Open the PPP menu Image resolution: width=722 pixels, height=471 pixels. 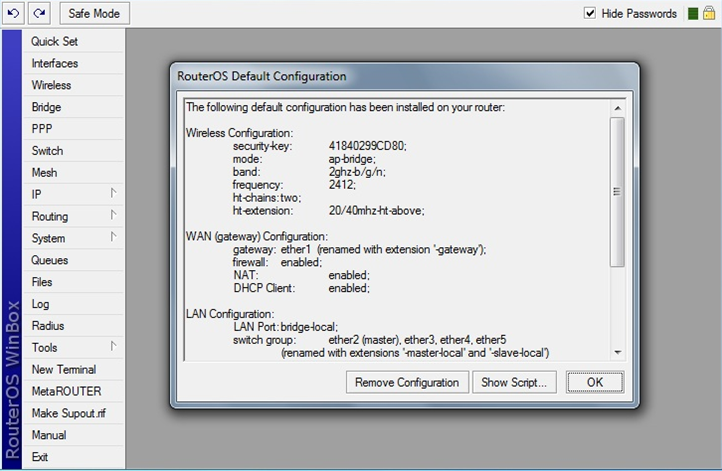pyautogui.click(x=74, y=129)
